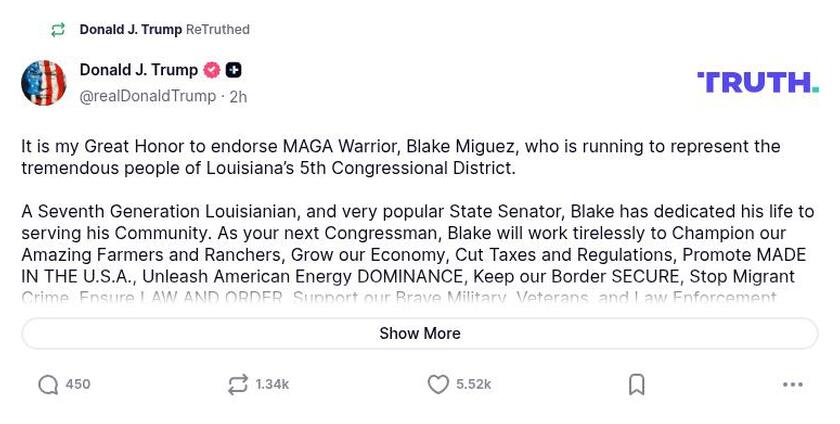Image resolution: width=840 pixels, height=424 pixels.
Task: Click the 1.34k ReTruths count
Action: click(x=272, y=385)
